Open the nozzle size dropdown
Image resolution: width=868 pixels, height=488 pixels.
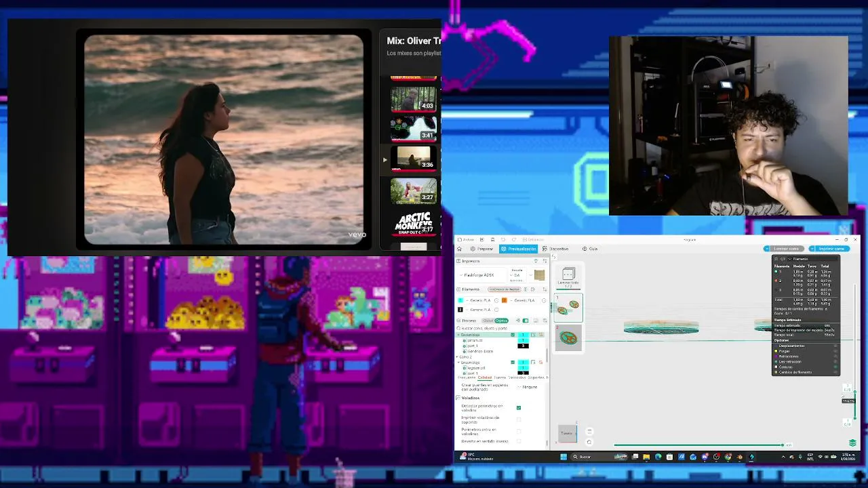click(x=517, y=276)
